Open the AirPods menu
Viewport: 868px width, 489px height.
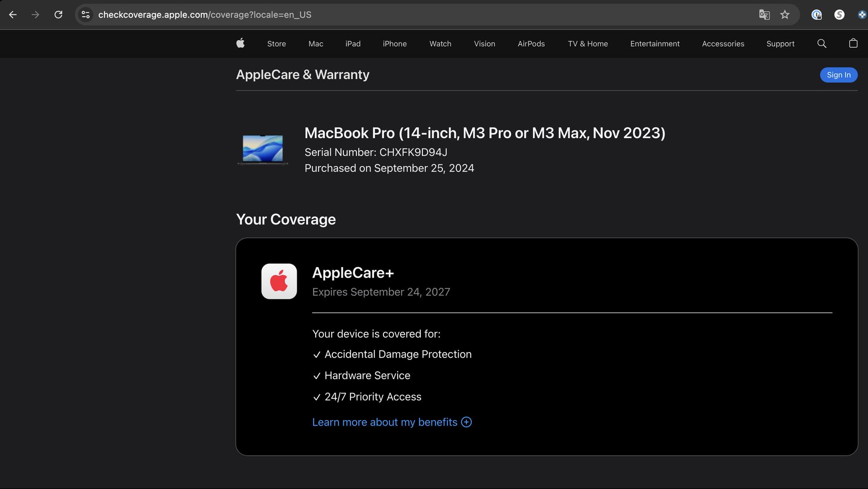531,44
